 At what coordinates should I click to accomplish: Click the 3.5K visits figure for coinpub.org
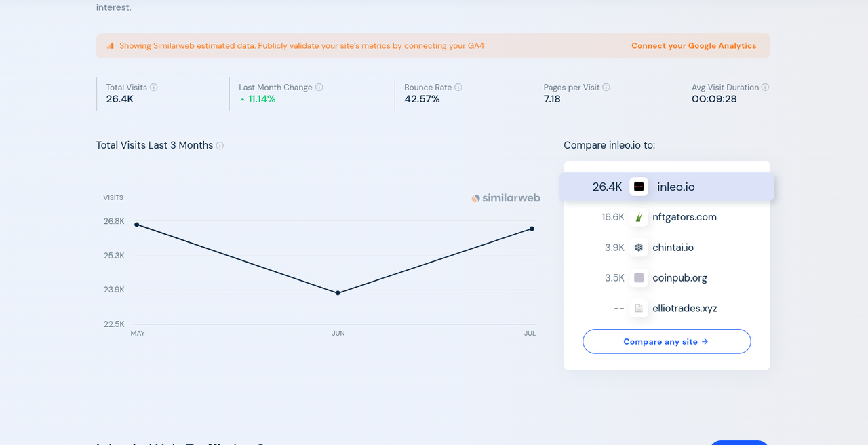(614, 277)
